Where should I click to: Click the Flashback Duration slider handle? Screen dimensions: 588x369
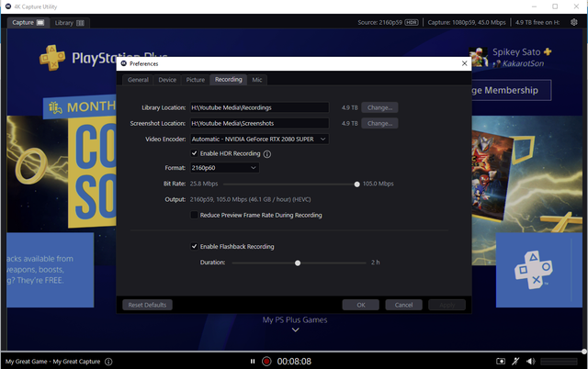pos(298,263)
